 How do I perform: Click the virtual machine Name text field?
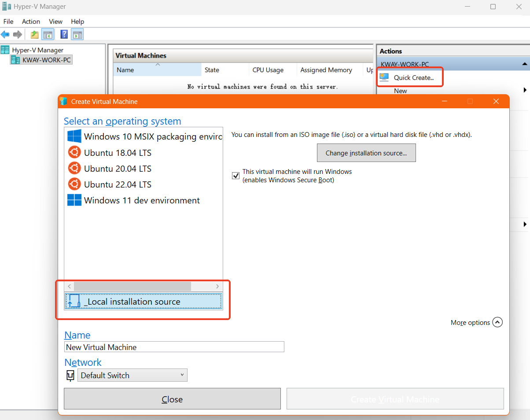tap(174, 347)
